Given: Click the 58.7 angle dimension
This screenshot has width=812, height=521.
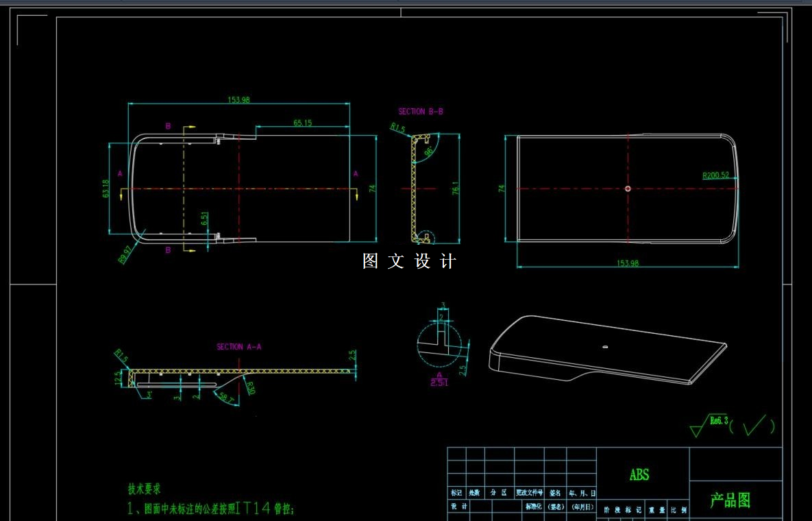Looking at the screenshot, I should point(227,398).
